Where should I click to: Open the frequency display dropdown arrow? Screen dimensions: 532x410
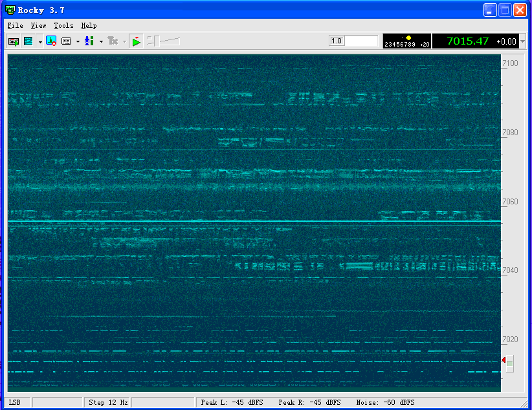522,41
